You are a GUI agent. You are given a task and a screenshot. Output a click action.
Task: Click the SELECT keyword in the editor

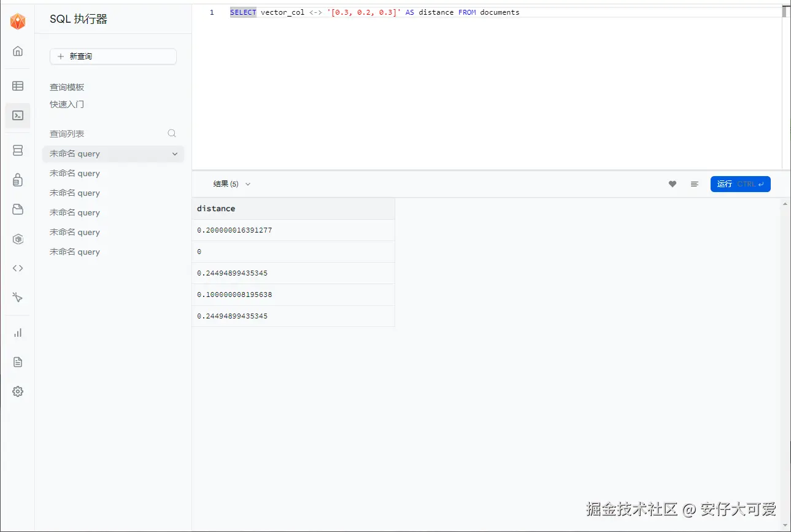coord(243,12)
